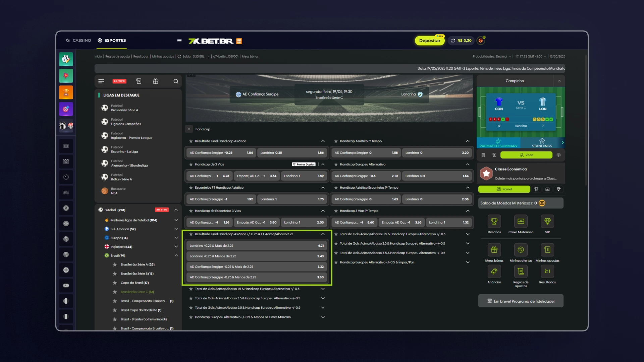Expand Handicap Europeu Alternativo Ímpar/Par market
Image resolution: width=644 pixels, height=362 pixels.
[468, 262]
